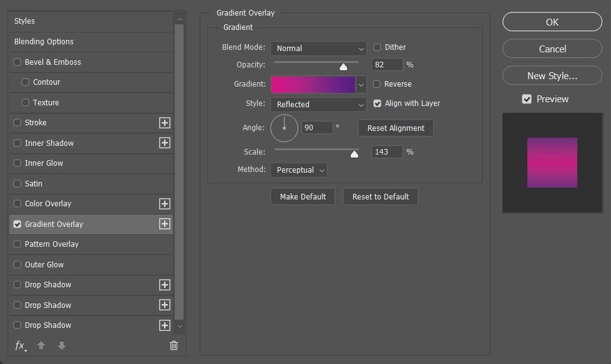Uncheck Align with Layer
Viewport: 611px width, 364px height.
(x=377, y=103)
